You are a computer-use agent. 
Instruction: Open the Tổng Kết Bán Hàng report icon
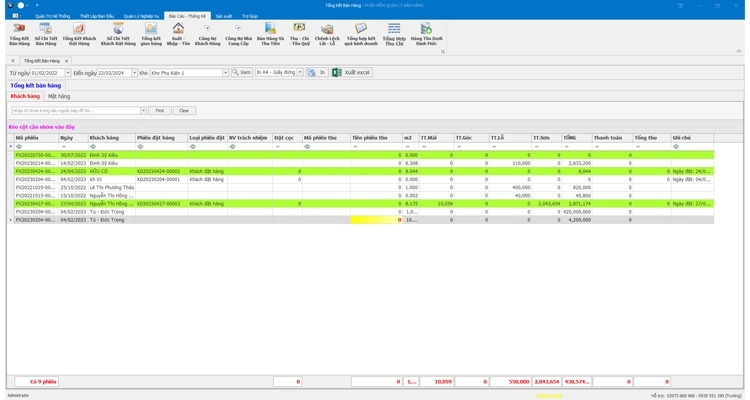[19, 34]
